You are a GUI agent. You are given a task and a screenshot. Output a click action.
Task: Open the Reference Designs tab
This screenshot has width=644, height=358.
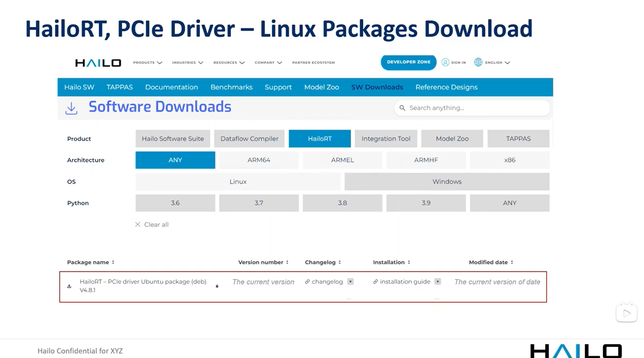pyautogui.click(x=446, y=87)
